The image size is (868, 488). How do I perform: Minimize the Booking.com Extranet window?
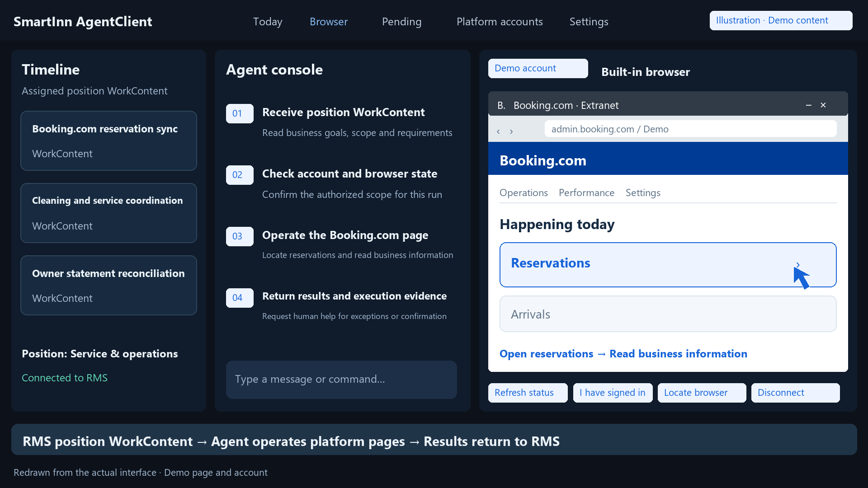click(x=809, y=105)
